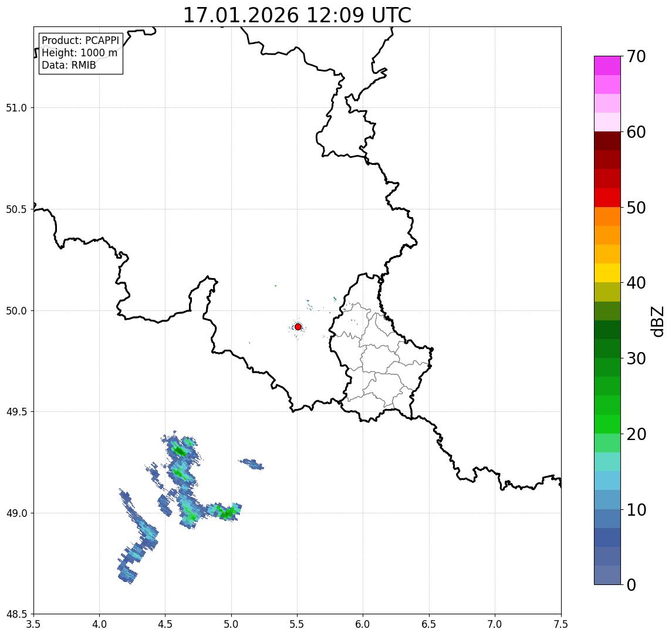Click longitude axis label 7.5
The width and height of the screenshot is (672, 636).
pyautogui.click(x=561, y=624)
